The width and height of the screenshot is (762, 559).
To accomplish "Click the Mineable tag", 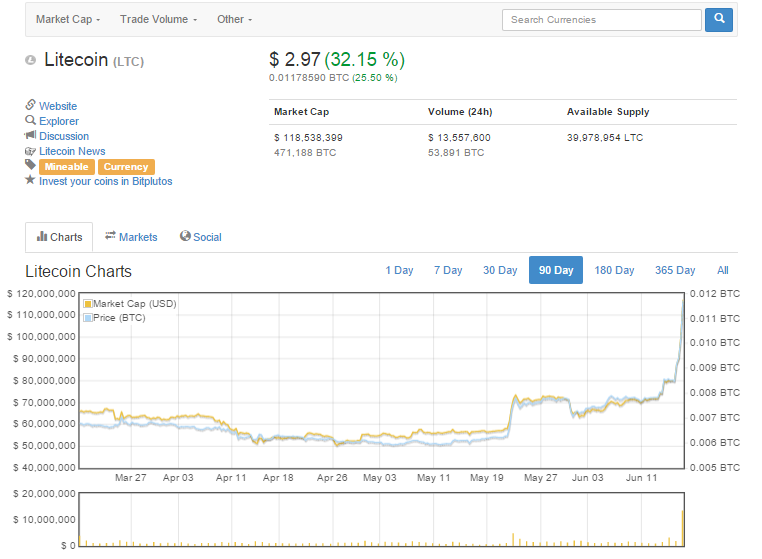I will pos(67,167).
